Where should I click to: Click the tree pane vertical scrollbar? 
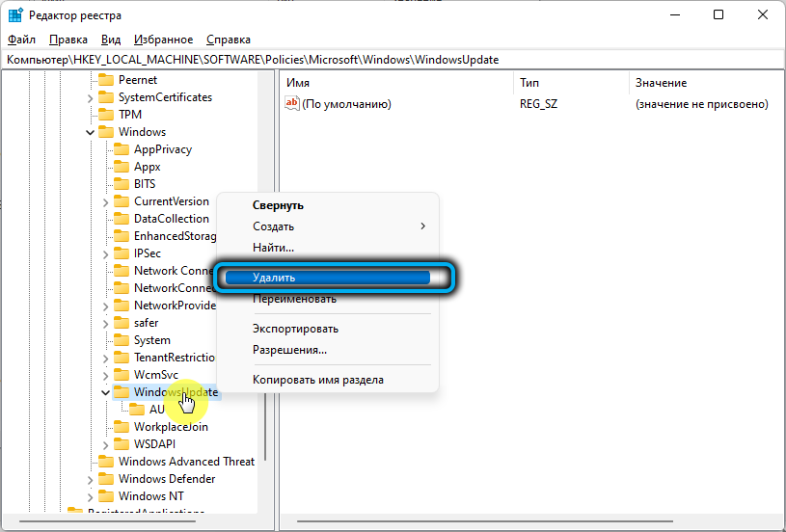click(265, 289)
